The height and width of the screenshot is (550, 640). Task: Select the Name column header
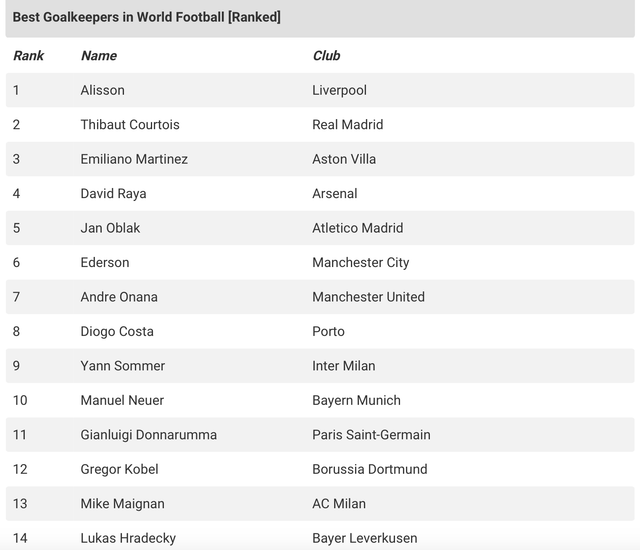(98, 56)
